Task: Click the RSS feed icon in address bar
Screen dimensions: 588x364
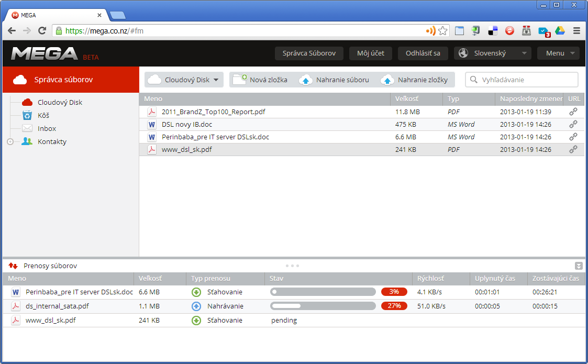Action: [430, 31]
